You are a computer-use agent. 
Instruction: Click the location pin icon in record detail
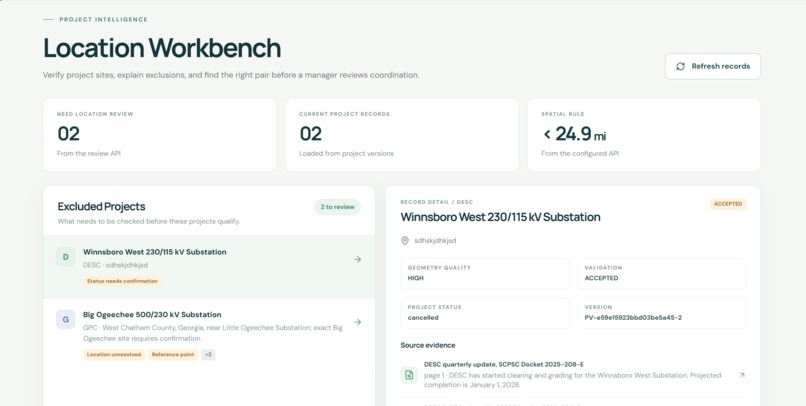coord(405,241)
